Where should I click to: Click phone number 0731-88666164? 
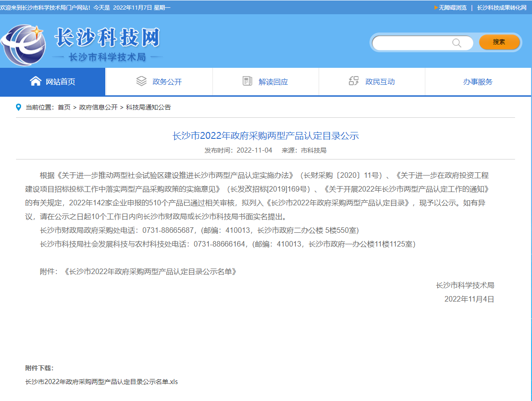coord(219,244)
